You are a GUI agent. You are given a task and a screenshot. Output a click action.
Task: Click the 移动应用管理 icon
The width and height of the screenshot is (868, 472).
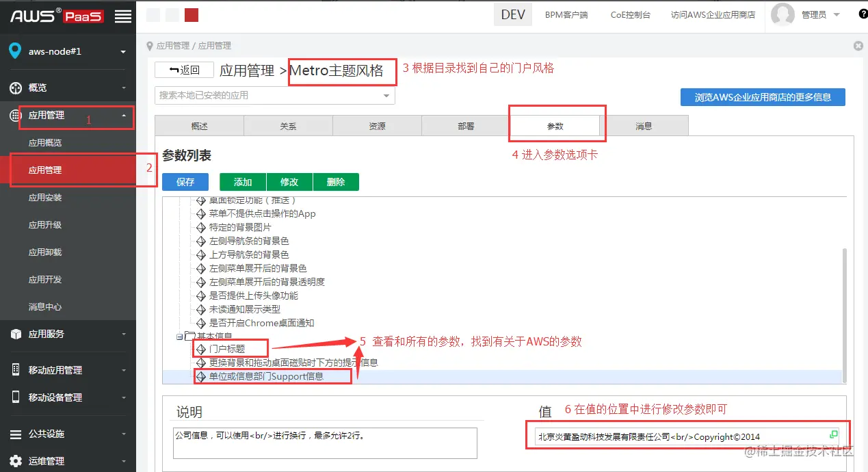tap(15, 370)
